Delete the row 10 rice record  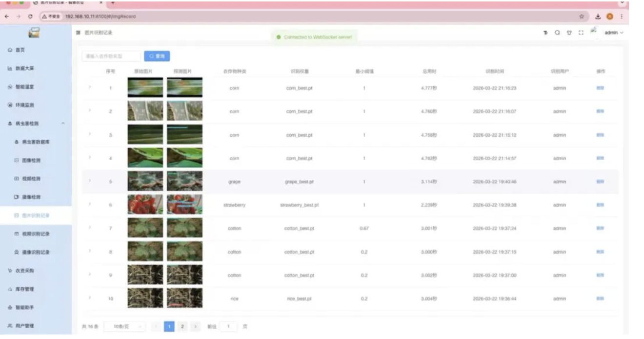[600, 298]
